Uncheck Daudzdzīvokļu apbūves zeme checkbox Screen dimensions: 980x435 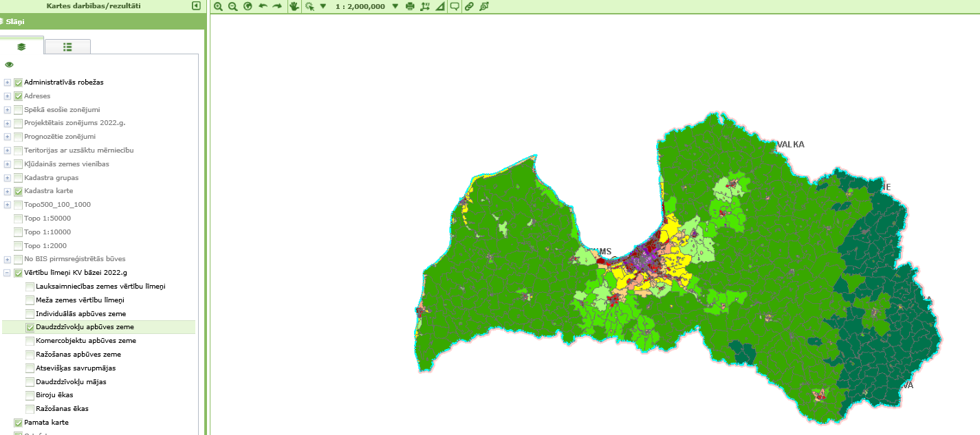(x=30, y=327)
